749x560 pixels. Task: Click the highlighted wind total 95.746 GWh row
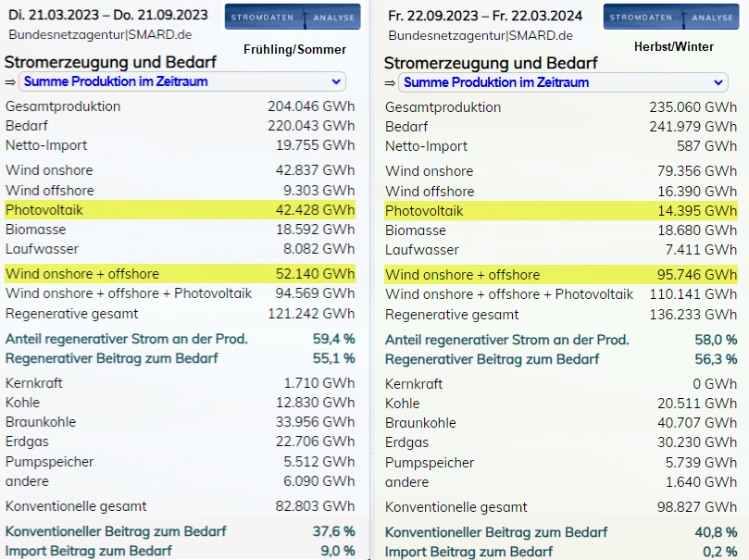(561, 274)
